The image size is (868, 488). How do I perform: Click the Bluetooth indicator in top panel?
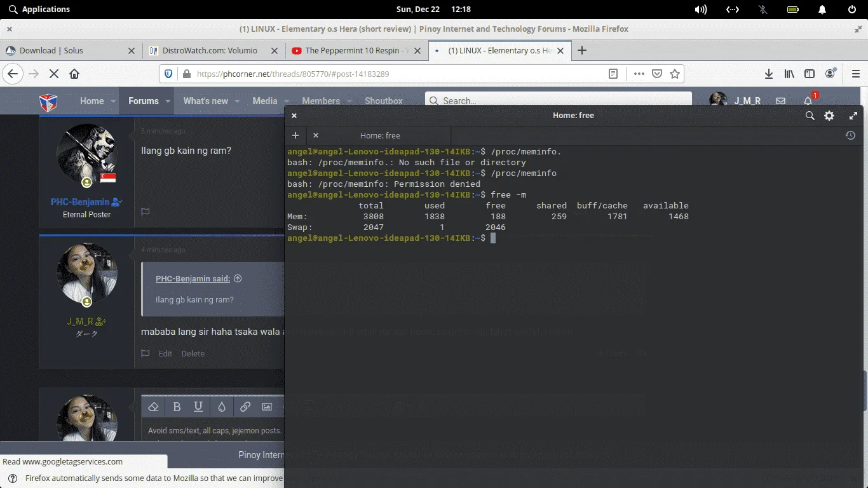tap(763, 10)
